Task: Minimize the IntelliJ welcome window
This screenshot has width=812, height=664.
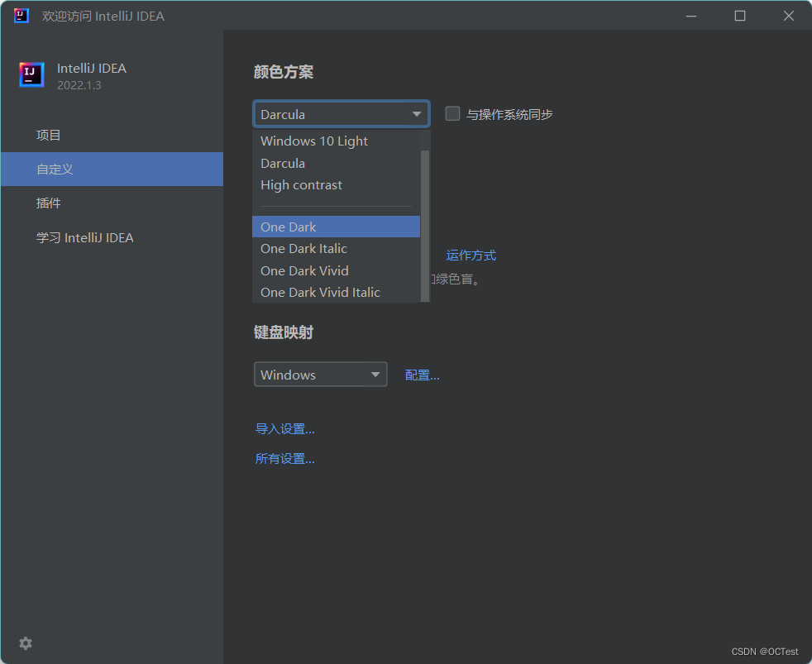Action: [691, 16]
